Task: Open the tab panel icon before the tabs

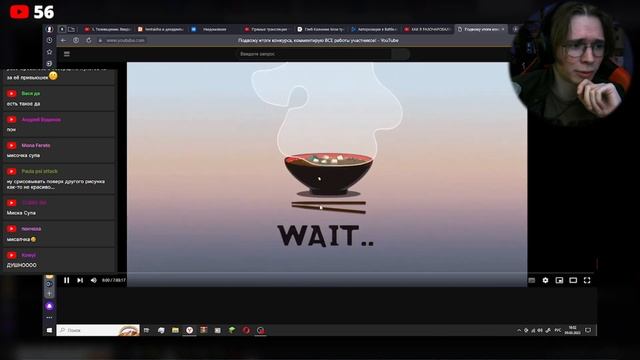Action: pyautogui.click(x=62, y=29)
